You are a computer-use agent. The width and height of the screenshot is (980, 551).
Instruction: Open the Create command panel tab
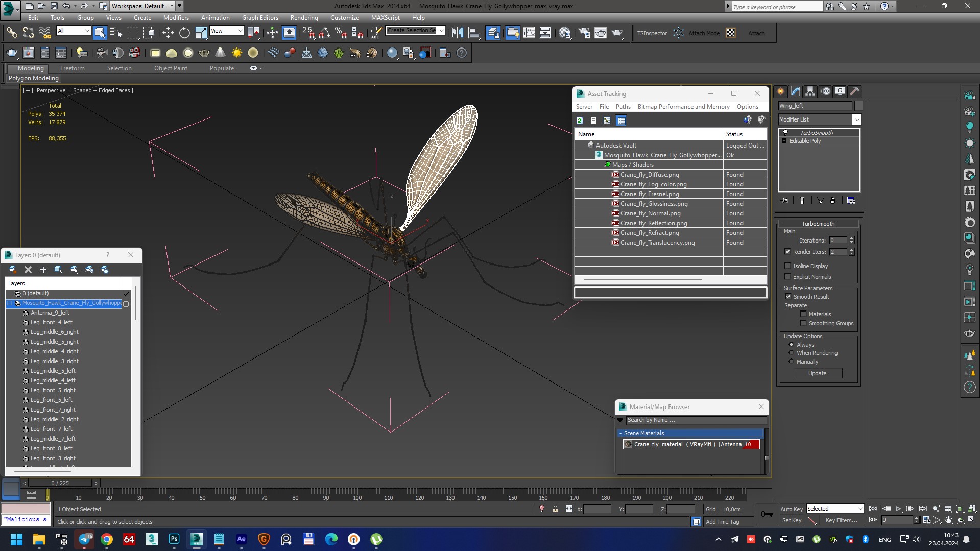tap(781, 91)
